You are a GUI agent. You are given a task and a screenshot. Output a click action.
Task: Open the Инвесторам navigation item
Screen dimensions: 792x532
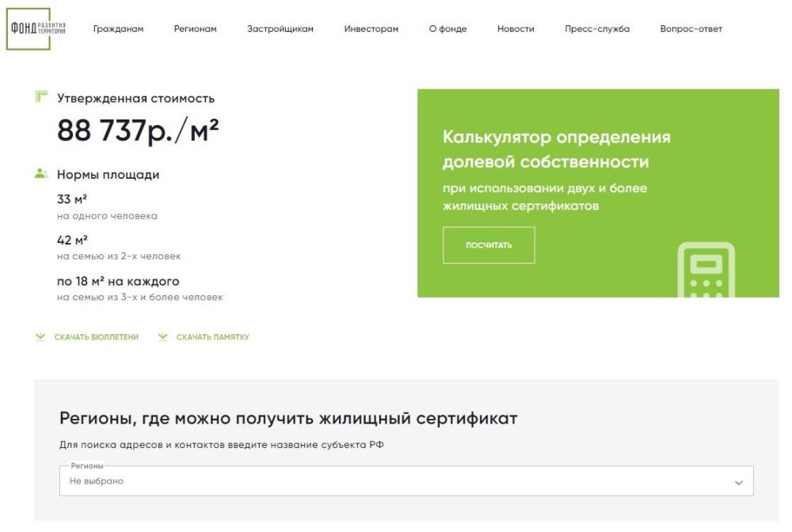tap(371, 29)
